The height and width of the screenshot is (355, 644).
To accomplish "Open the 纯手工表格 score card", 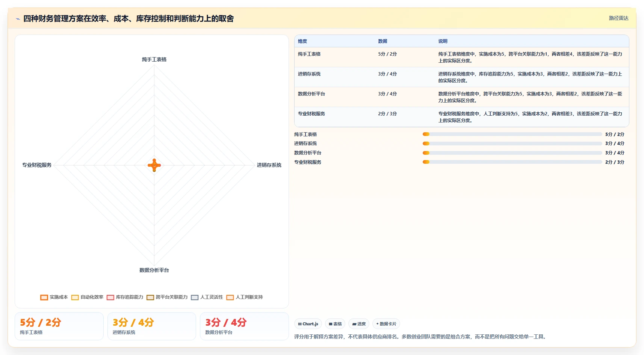I will point(59,326).
